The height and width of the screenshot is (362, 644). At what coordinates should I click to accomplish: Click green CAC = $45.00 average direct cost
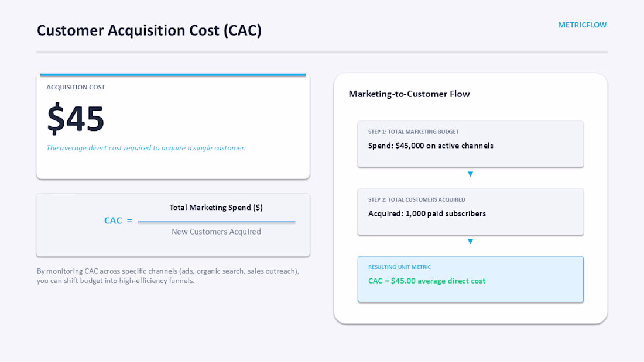pyautogui.click(x=427, y=281)
